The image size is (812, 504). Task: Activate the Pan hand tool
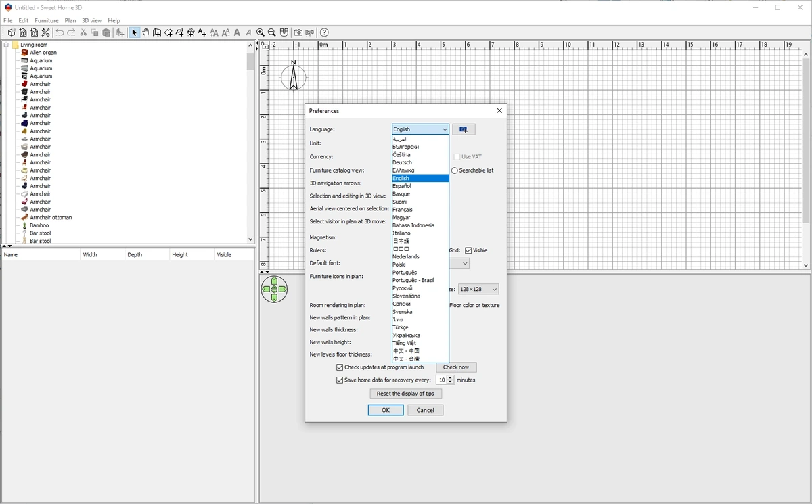coord(145,32)
